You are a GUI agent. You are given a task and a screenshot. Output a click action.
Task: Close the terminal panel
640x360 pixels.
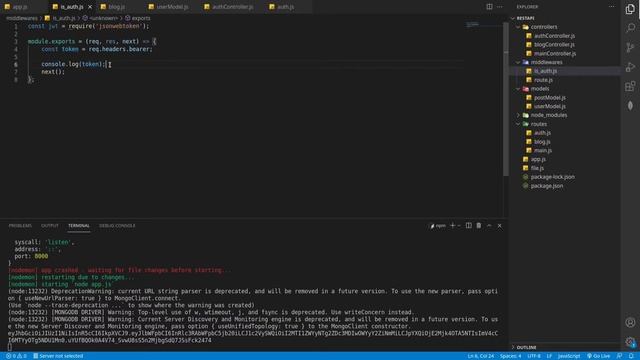tap(499, 225)
